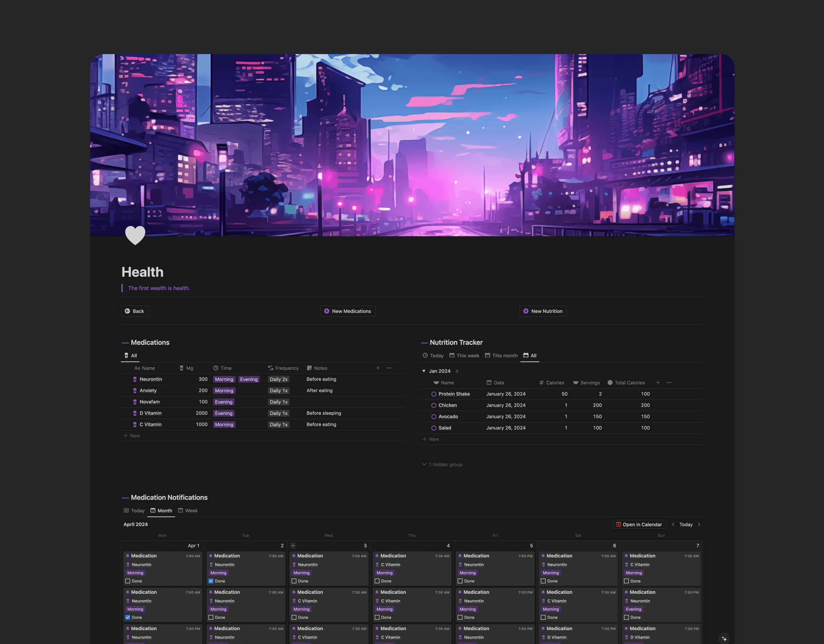This screenshot has height=644, width=824.
Task: Click the Daily 2x frequency tag
Action: tap(279, 379)
